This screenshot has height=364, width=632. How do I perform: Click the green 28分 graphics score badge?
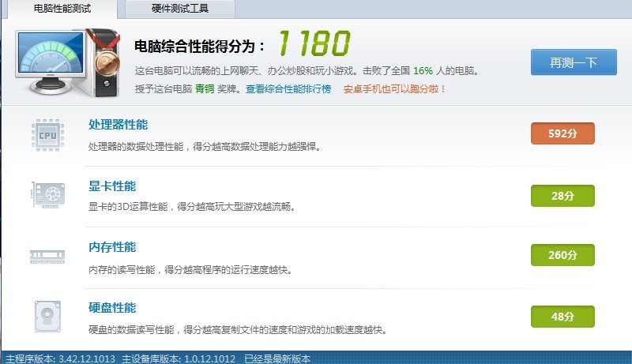pos(562,195)
